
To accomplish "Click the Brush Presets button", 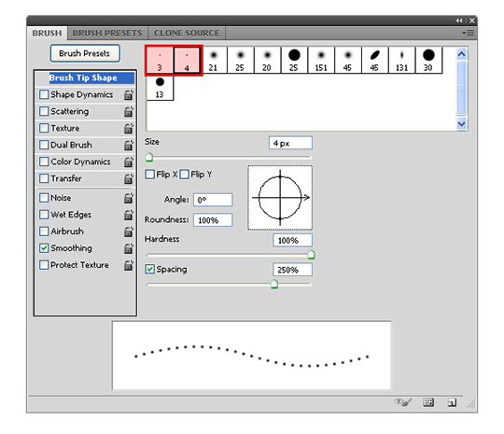I will [85, 53].
